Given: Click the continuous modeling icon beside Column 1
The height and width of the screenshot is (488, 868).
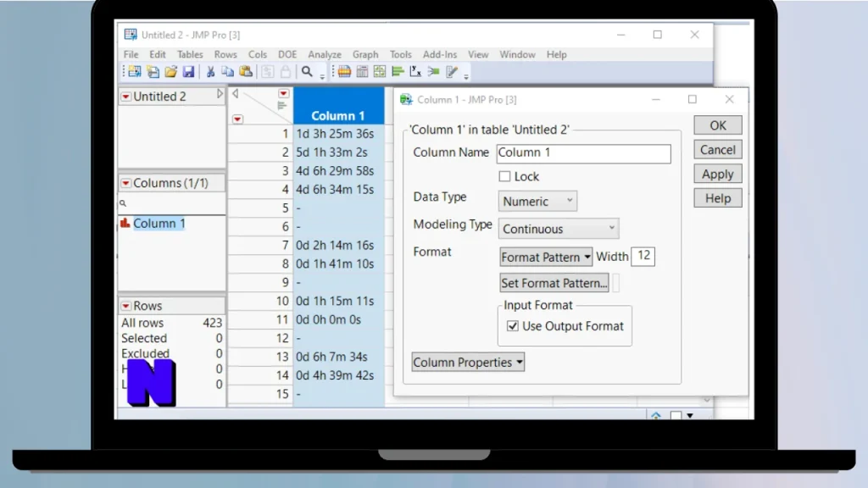Looking at the screenshot, I should click(x=125, y=223).
